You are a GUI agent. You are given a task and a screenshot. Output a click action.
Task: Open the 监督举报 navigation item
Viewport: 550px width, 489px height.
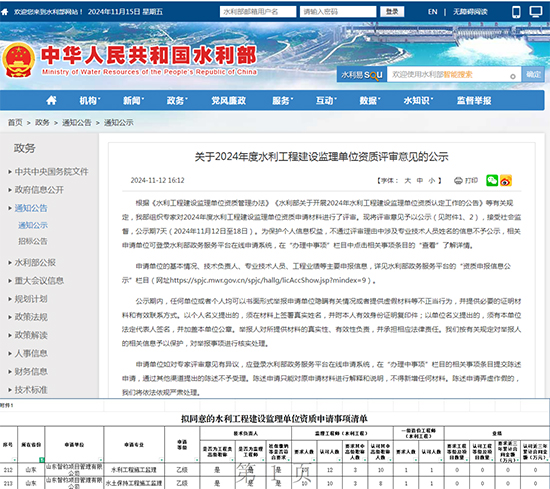pos(474,101)
